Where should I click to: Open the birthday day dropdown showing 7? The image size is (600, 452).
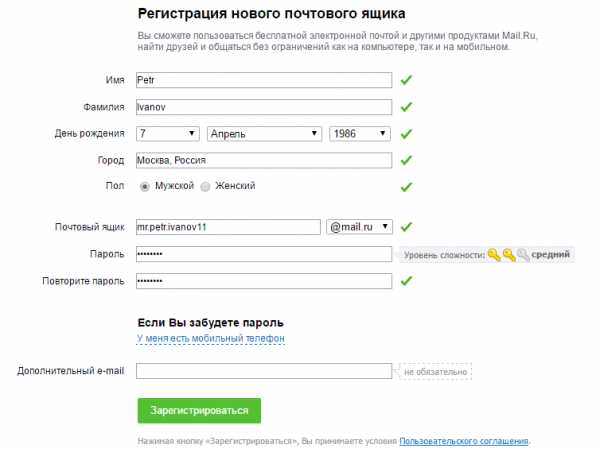click(168, 133)
